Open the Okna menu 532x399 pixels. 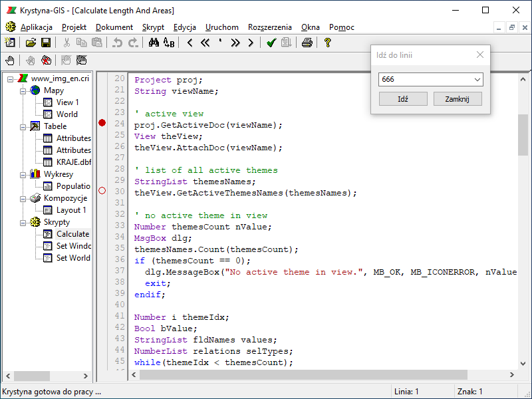[311, 27]
